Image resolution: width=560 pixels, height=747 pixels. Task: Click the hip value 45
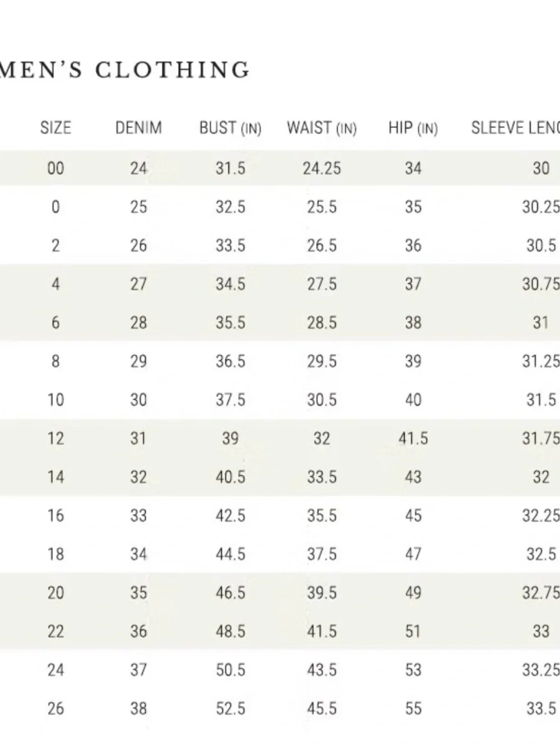click(x=413, y=516)
